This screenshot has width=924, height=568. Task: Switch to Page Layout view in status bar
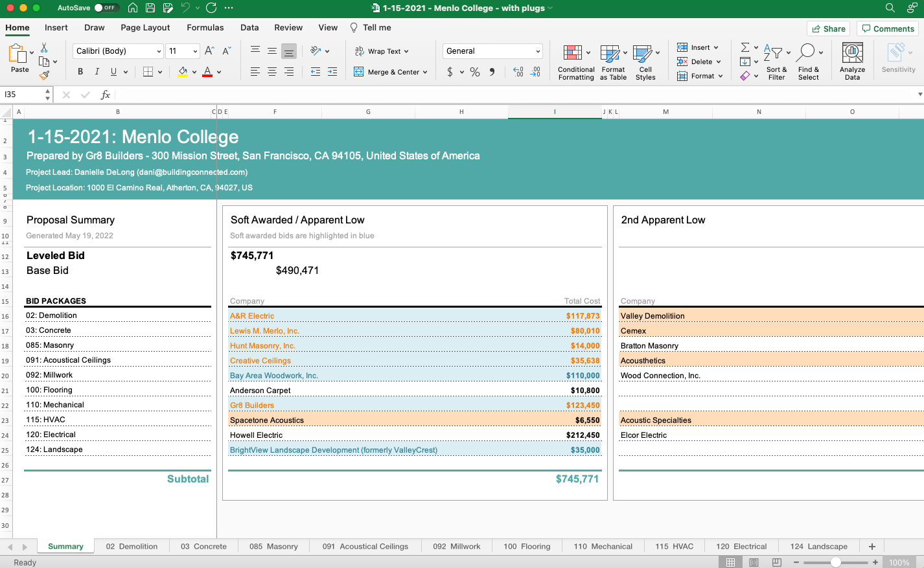(x=754, y=562)
